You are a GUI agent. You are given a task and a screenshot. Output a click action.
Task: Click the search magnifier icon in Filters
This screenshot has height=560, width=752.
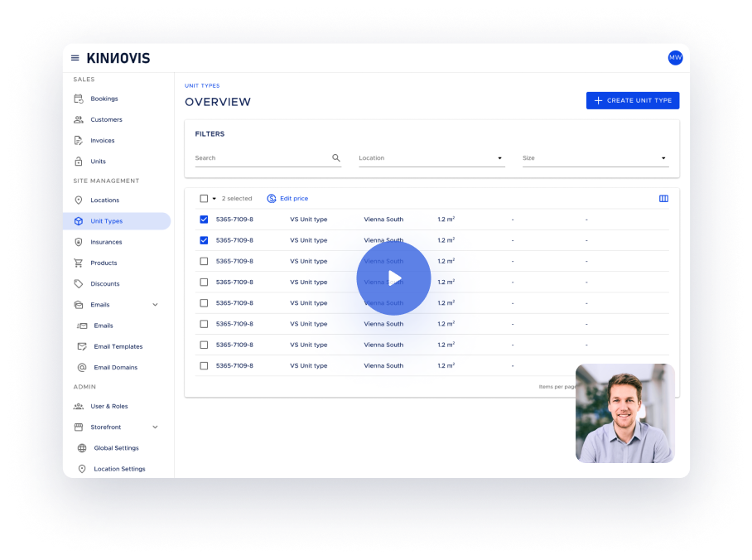point(336,158)
